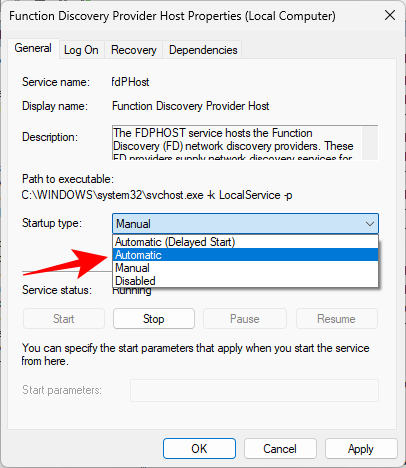Go to the General tab

(33, 48)
